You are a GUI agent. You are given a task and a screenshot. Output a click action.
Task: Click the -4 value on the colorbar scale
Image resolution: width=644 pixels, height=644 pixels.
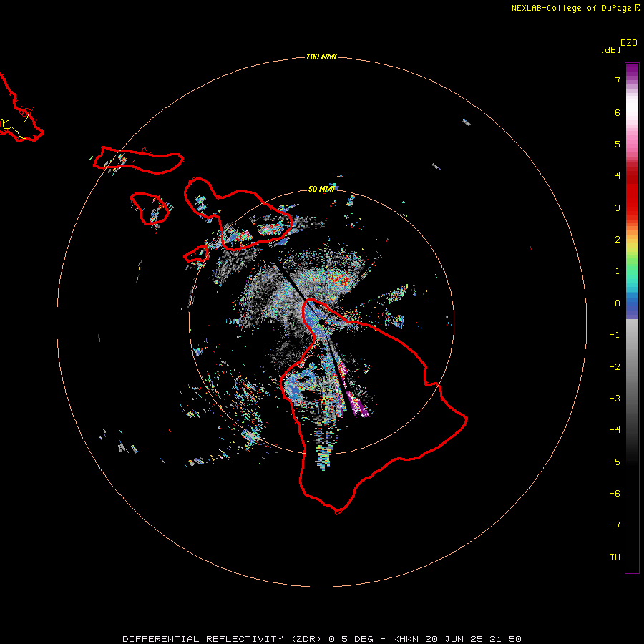(615, 430)
